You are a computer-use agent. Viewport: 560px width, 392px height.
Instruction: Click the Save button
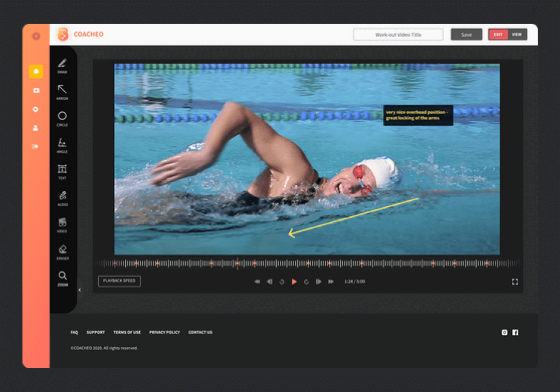[x=466, y=34]
